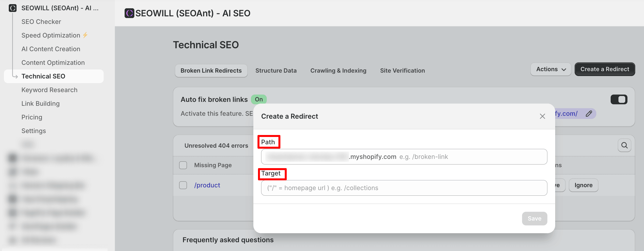This screenshot has width=644, height=251.
Task: Focus the Target input field
Action: [x=404, y=188]
